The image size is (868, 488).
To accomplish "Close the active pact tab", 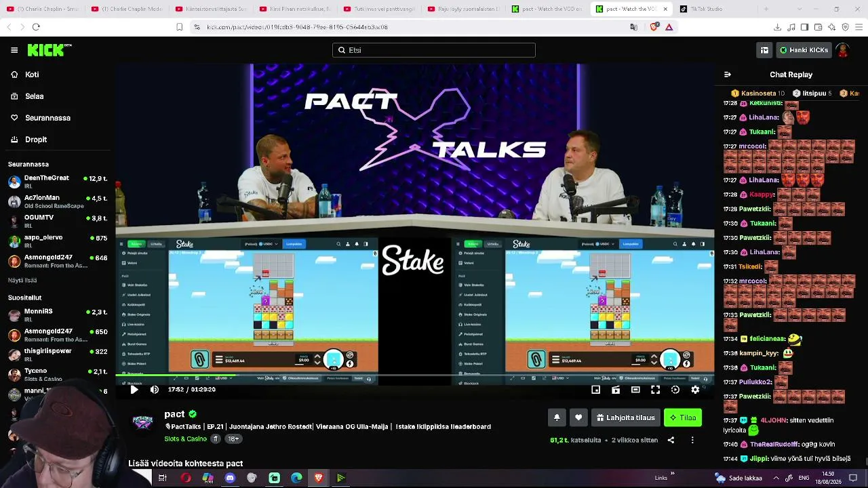I will pos(665,9).
